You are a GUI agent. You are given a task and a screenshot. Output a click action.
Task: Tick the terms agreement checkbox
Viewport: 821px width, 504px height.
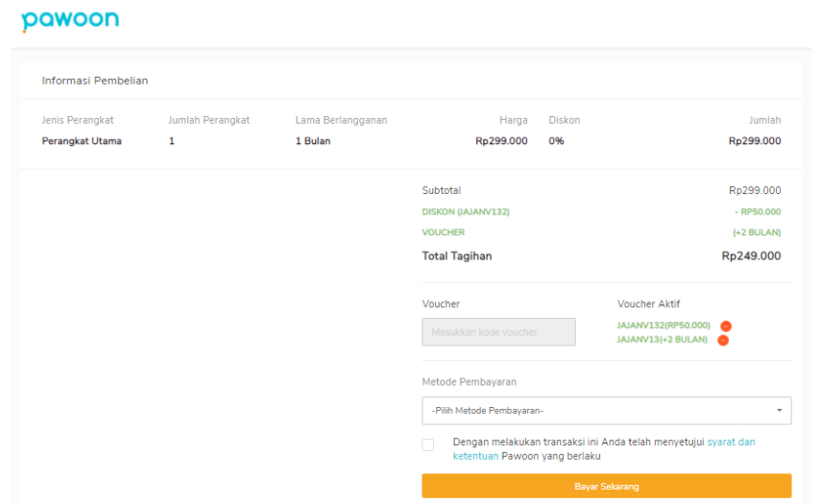pos(427,444)
